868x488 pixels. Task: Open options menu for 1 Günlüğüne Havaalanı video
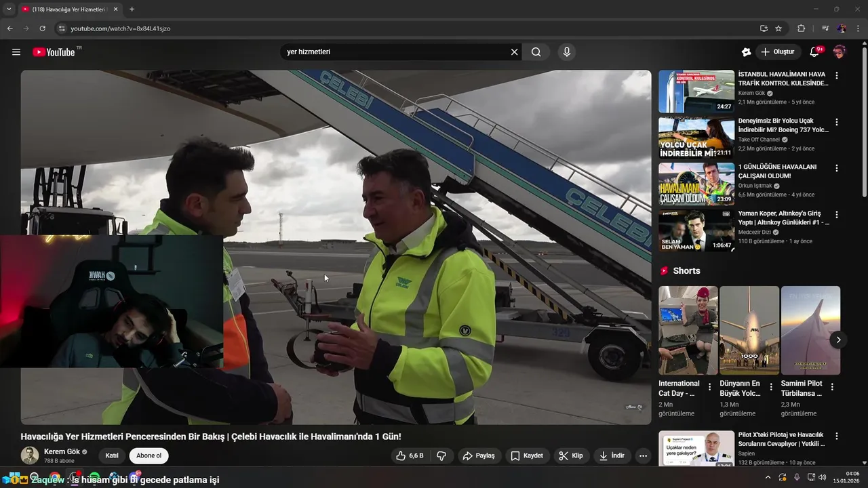coord(837,168)
